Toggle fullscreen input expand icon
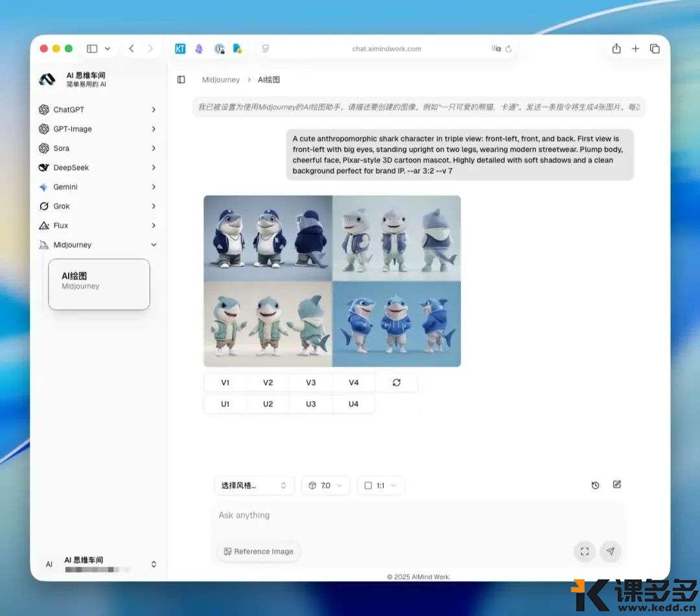 pos(584,551)
